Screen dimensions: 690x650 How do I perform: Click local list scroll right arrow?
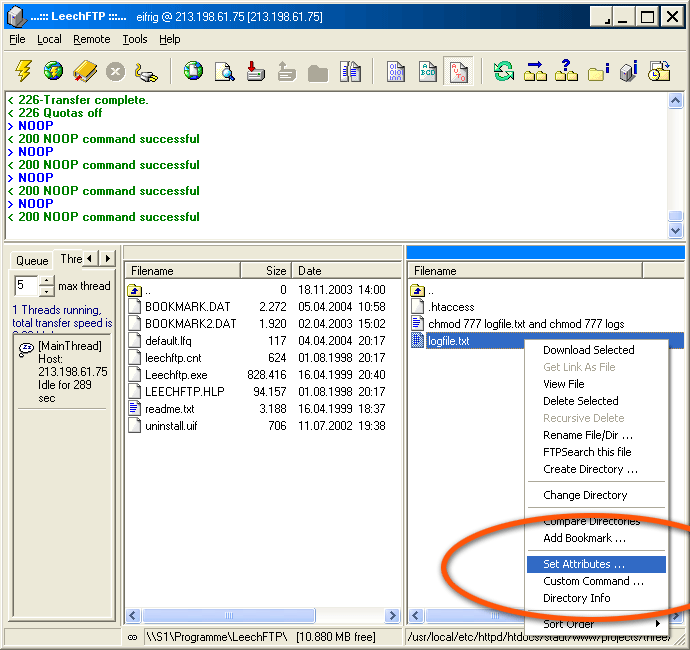[392, 615]
